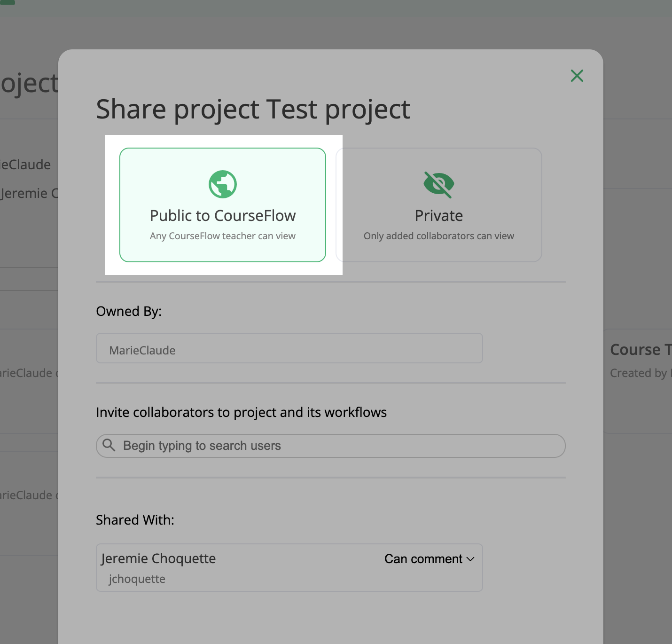Click the globe icon for public sharing
672x644 pixels.
click(223, 184)
